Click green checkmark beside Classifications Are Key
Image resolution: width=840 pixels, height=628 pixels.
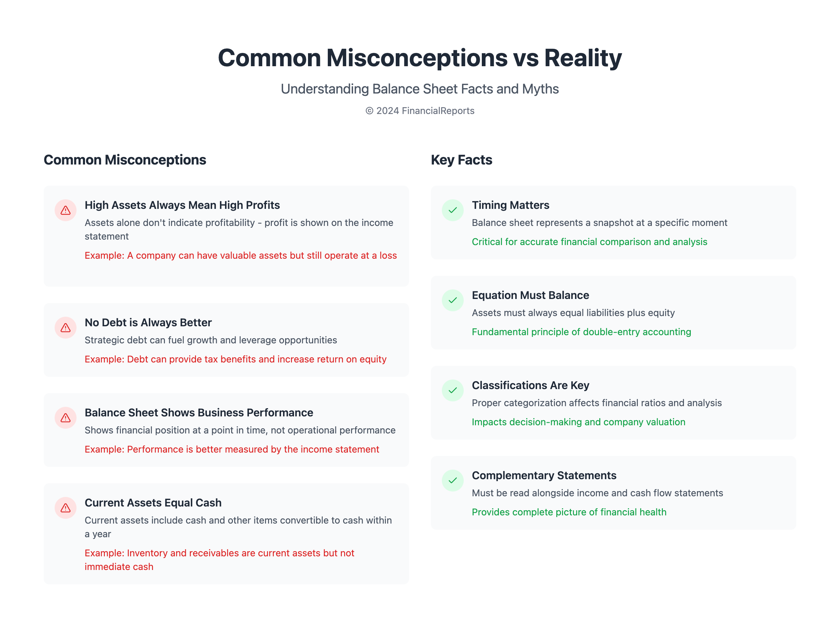(452, 390)
